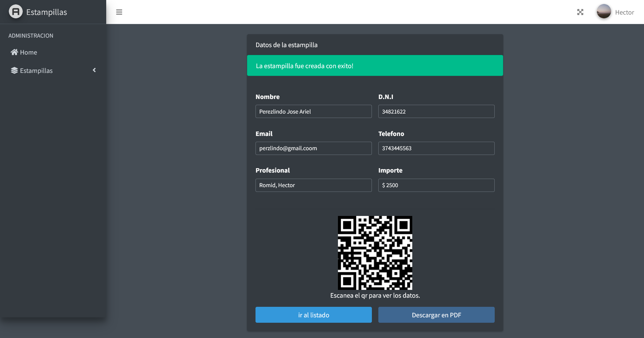Click the Estampillas brand title
The image size is (644, 338).
[46, 12]
